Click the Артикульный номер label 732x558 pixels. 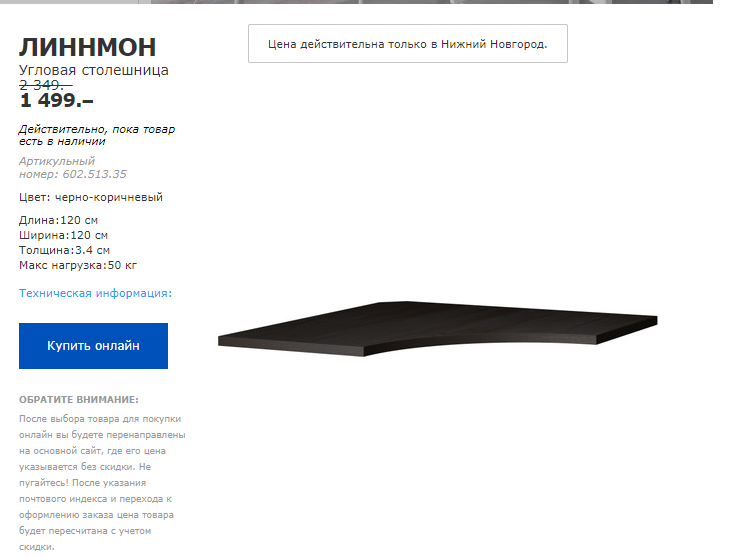(x=57, y=161)
